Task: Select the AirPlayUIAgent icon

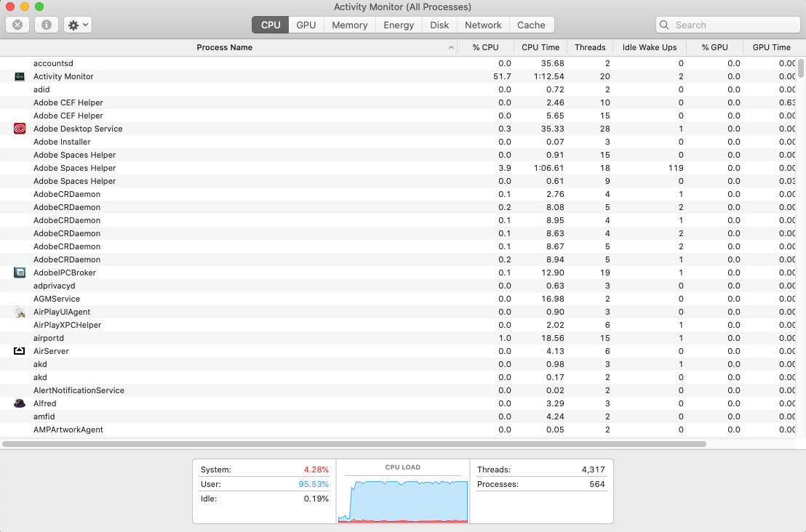Action: coord(20,312)
